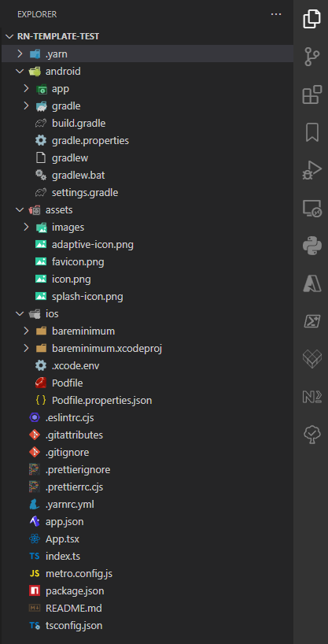
Task: Expand the .yarn folder
Action: click(x=147, y=54)
